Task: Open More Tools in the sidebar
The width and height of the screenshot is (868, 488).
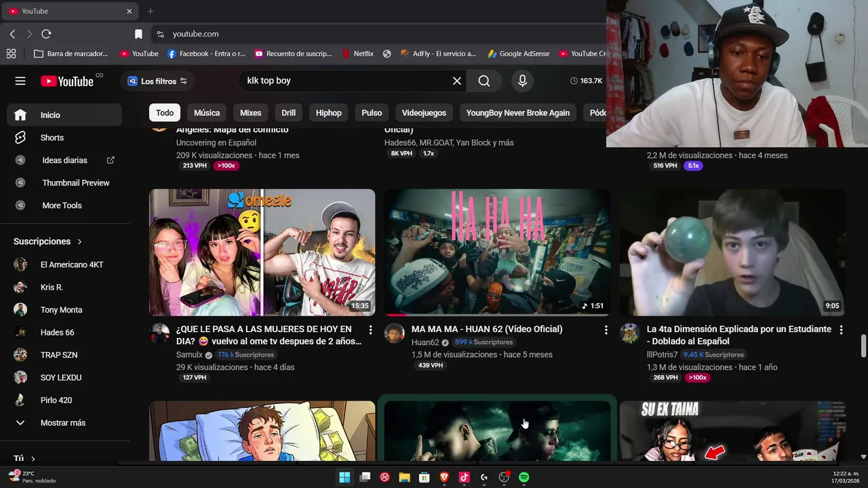Action: (x=64, y=205)
